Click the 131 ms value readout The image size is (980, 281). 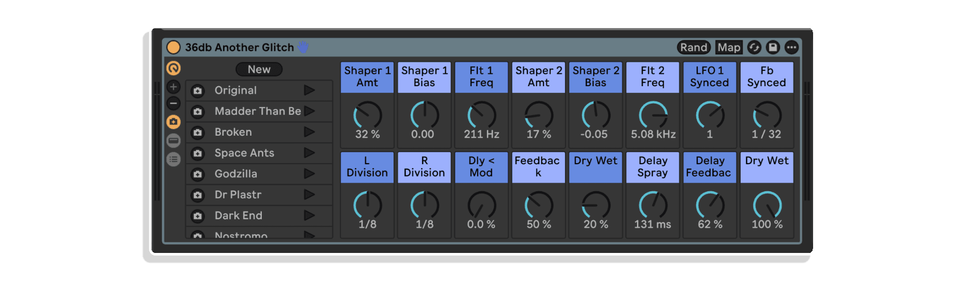(653, 224)
